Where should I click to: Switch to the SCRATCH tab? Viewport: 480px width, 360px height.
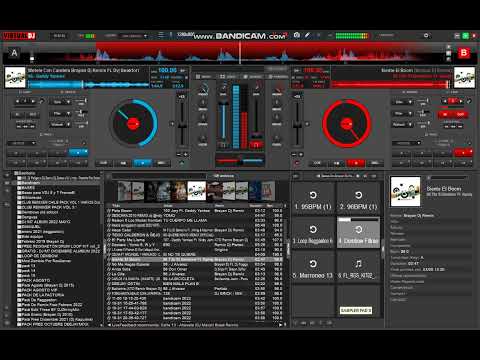[x=253, y=77]
